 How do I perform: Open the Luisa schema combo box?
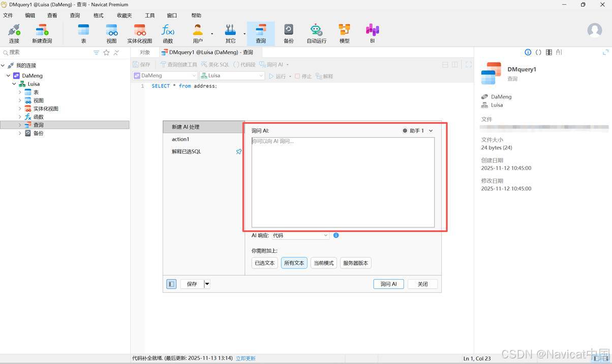(x=232, y=76)
